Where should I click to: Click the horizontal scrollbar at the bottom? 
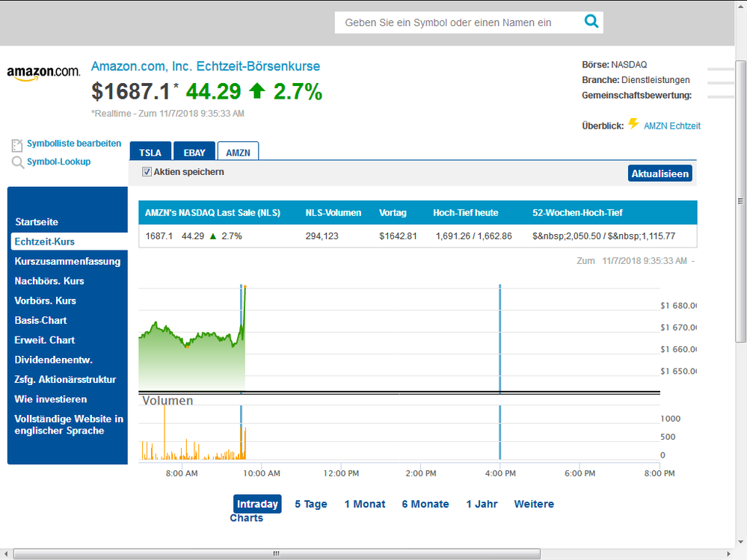(x=277, y=553)
